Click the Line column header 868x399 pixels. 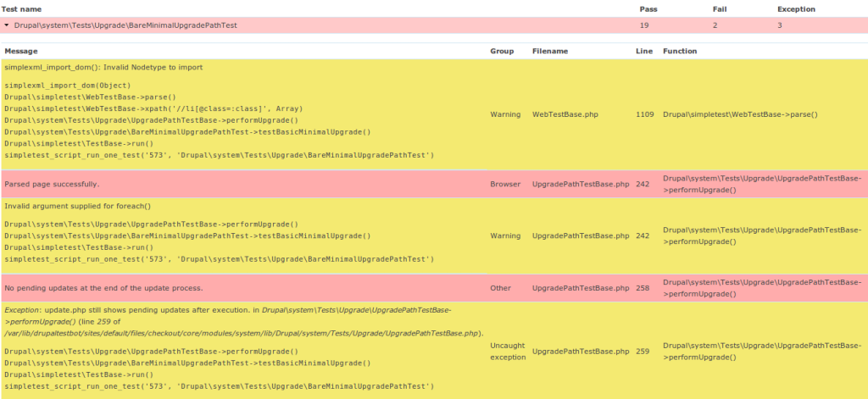(643, 51)
